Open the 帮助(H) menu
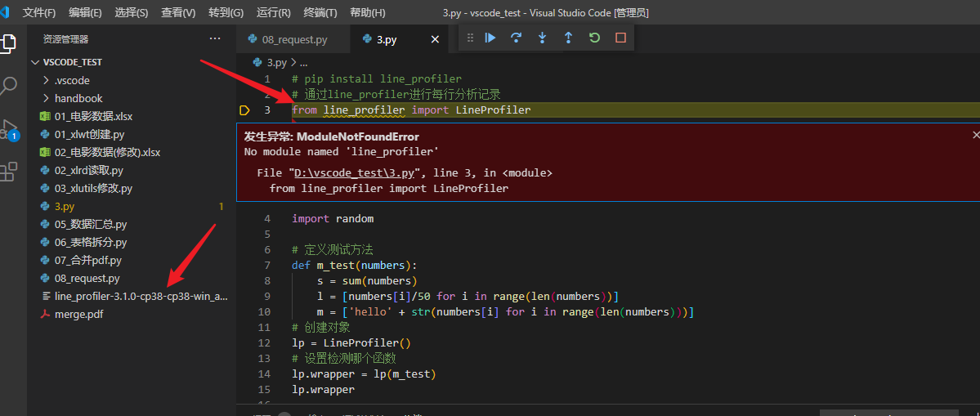Viewport: 980px width, 416px height. [x=368, y=12]
